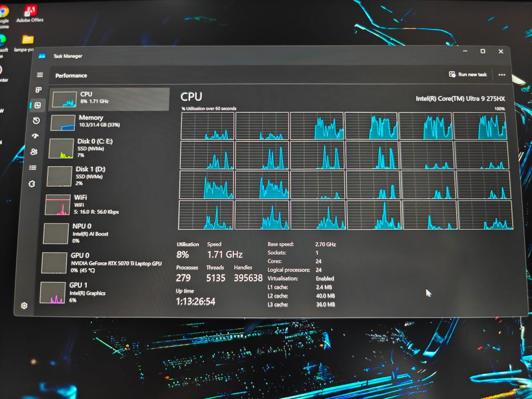Viewport: 532px width, 399px height.
Task: Open the Task Manager hamburger navigation menu
Action: click(x=40, y=75)
